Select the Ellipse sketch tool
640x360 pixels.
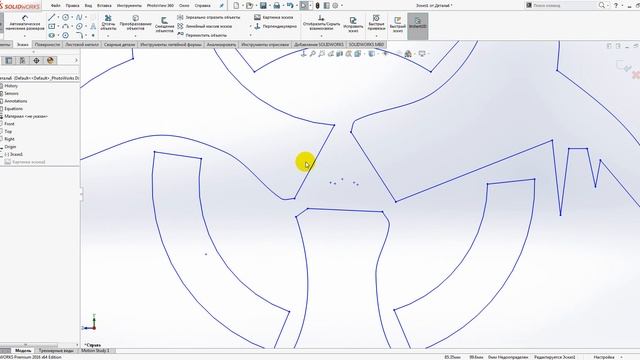point(79,26)
